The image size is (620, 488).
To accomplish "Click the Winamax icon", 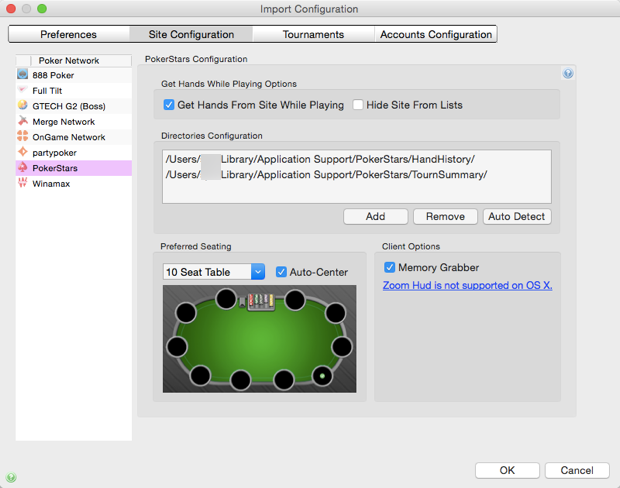I will (x=23, y=183).
